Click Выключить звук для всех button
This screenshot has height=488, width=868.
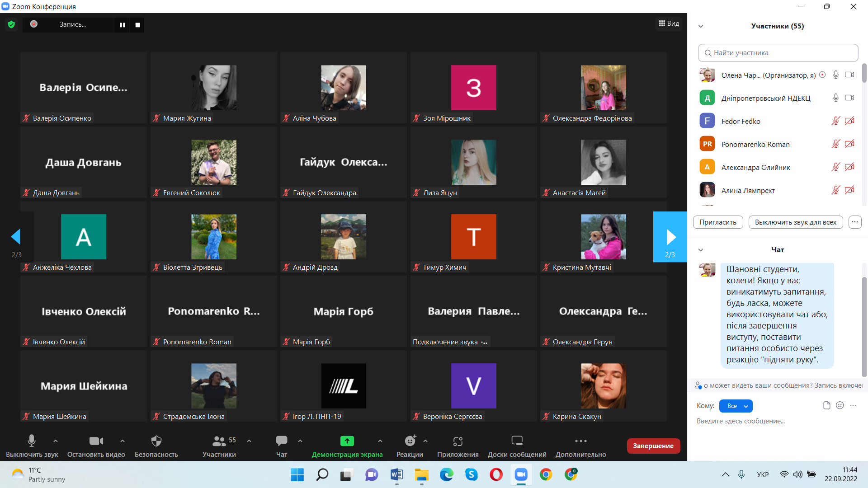click(x=796, y=222)
